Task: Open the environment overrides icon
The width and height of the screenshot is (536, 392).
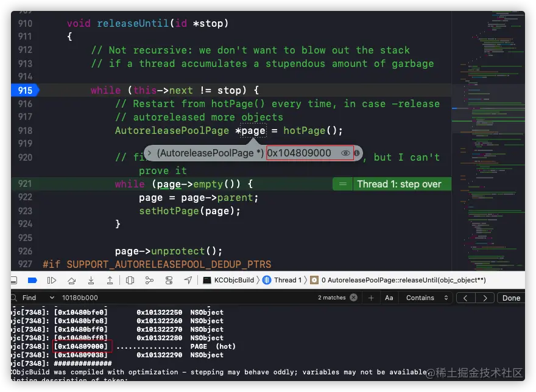Action: 169,281
